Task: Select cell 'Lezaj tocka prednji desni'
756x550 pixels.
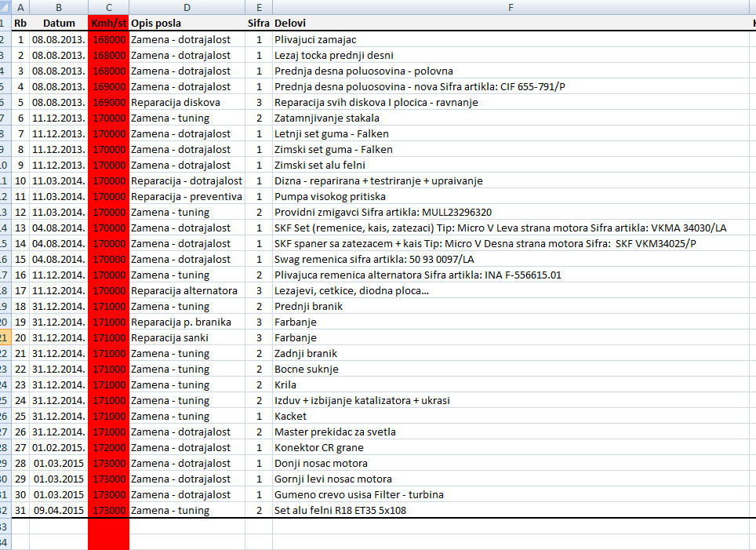Action: tap(511, 55)
